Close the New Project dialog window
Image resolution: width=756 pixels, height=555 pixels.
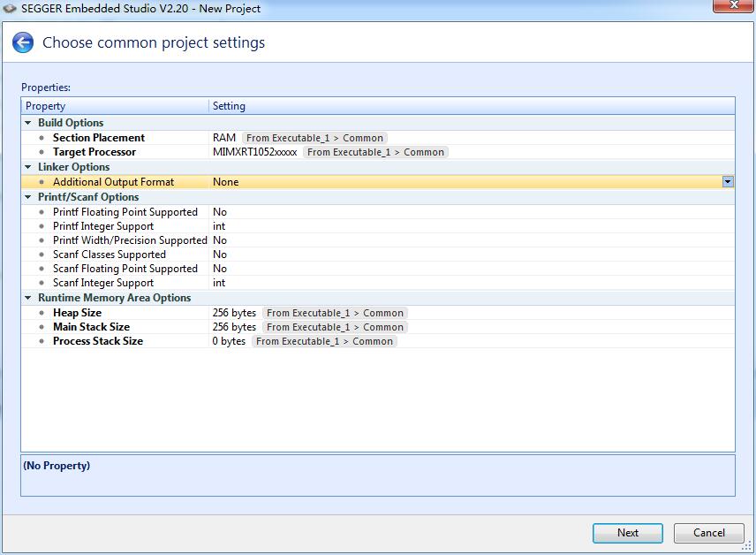click(x=733, y=5)
